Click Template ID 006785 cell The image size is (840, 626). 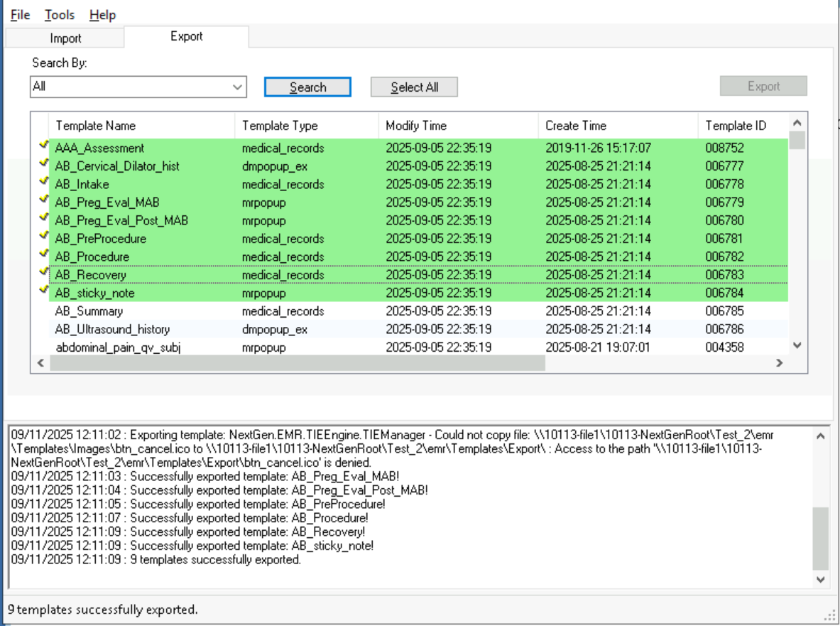[x=724, y=311]
